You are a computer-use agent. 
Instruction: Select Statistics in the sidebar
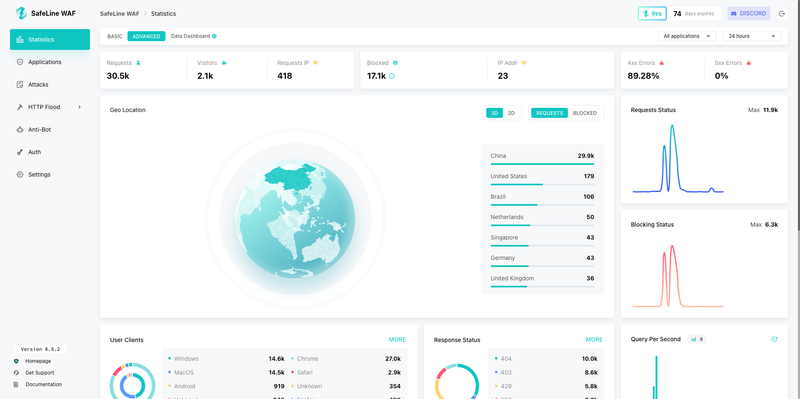(50, 39)
